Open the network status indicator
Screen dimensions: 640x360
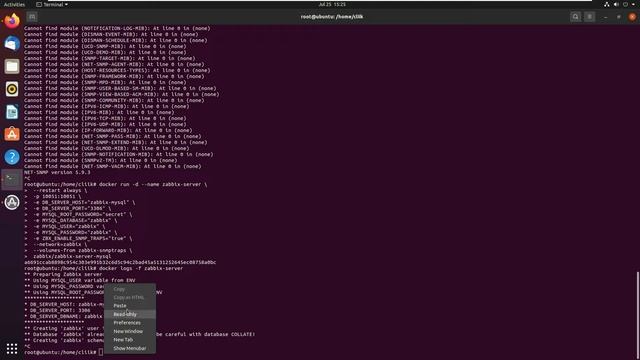(607, 4)
